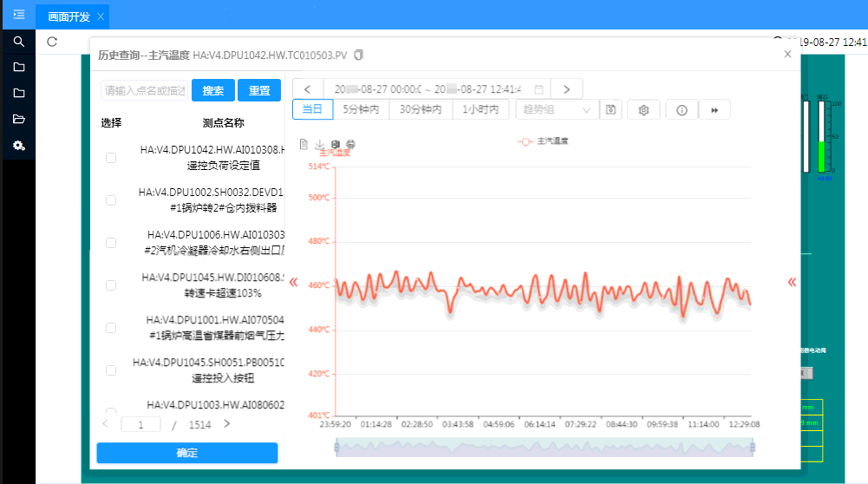Click the page number input field
The image size is (868, 484).
tap(140, 425)
